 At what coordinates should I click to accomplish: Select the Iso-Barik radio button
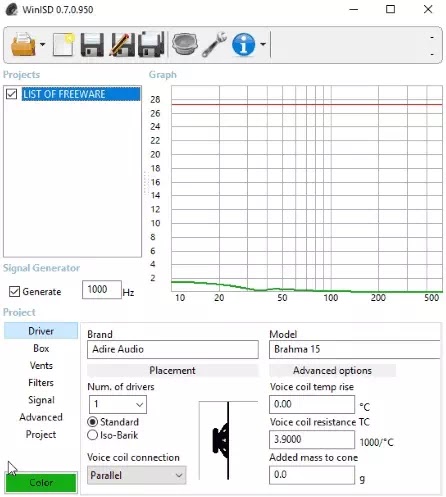(92, 435)
